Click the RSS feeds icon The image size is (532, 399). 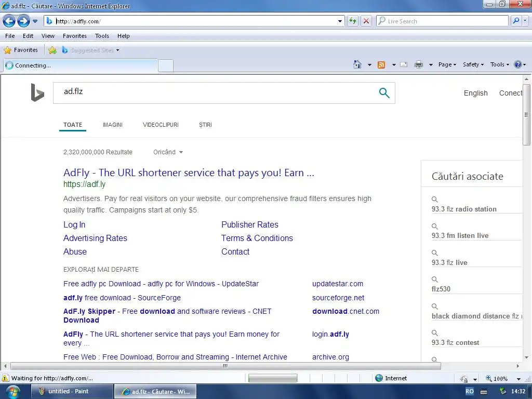coord(381,64)
